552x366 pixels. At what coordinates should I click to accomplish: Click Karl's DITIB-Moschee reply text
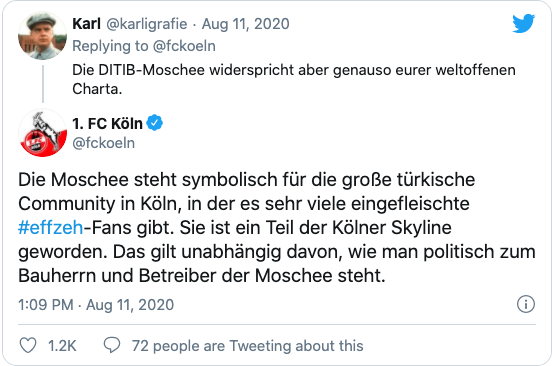294,79
